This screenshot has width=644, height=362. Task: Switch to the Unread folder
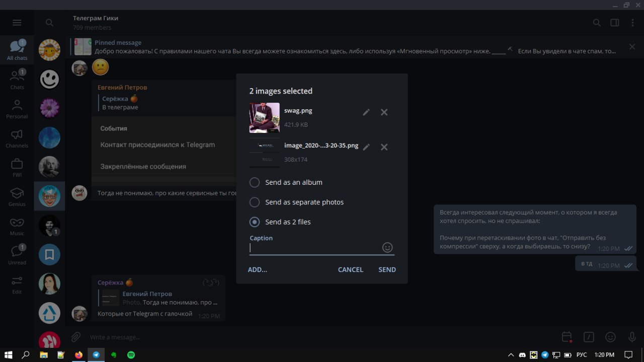coord(17,255)
